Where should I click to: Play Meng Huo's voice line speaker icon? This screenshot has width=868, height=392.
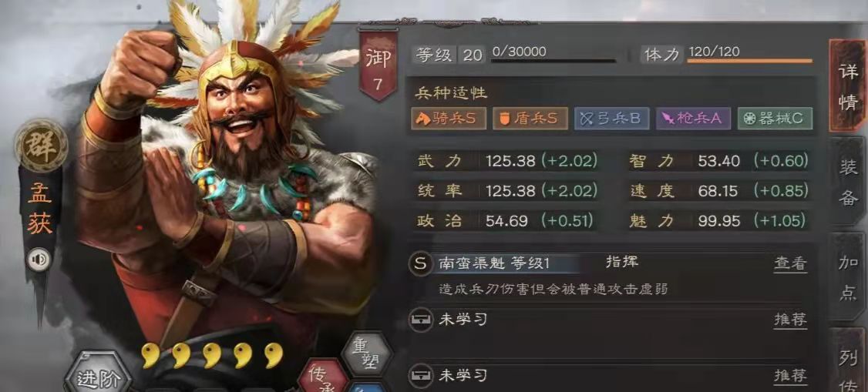coord(39,260)
